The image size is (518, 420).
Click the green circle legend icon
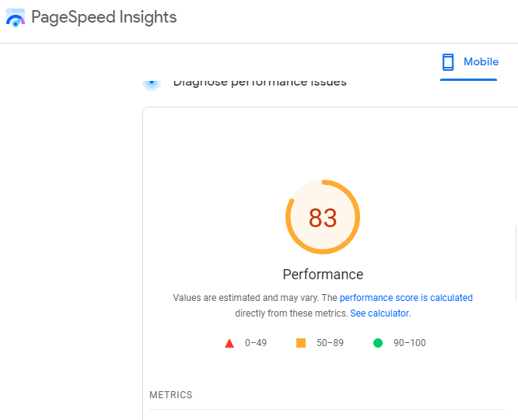coord(378,343)
